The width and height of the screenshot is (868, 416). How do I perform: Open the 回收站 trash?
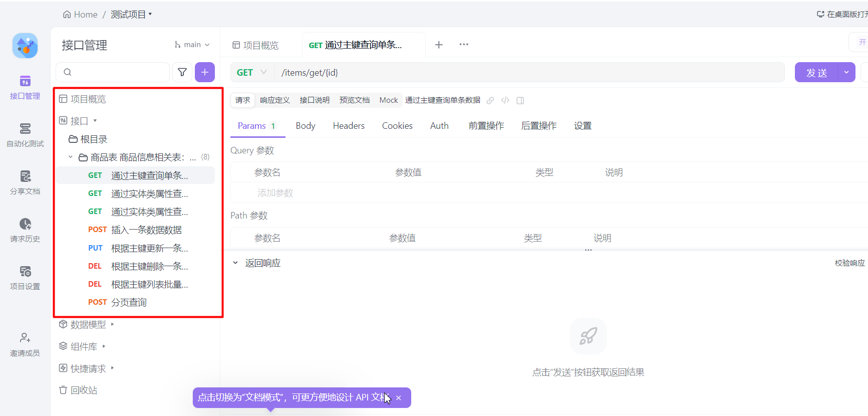pos(78,390)
